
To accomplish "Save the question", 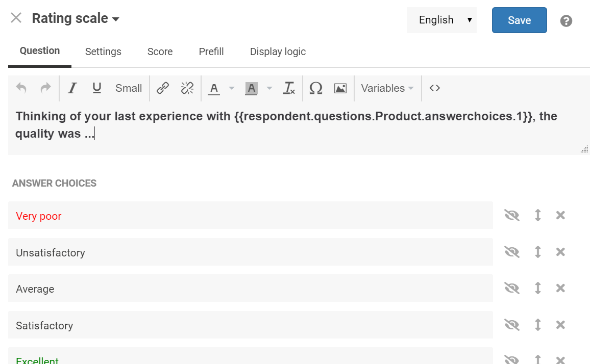I will pos(519,20).
